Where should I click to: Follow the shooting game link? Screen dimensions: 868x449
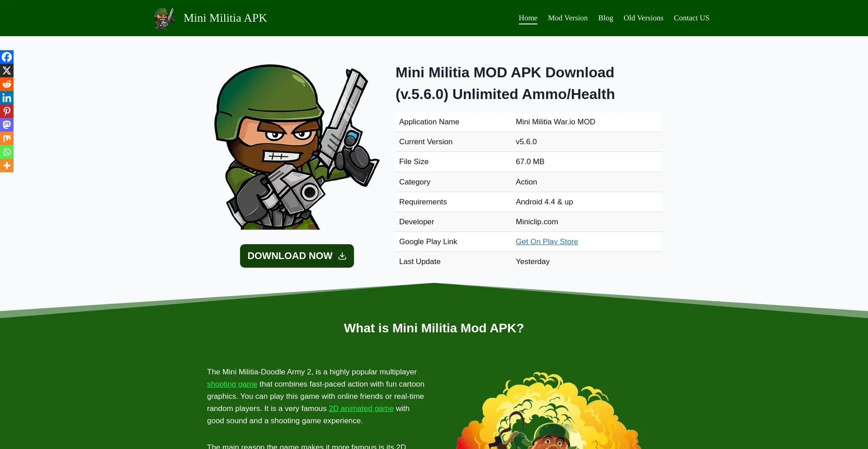point(232,384)
